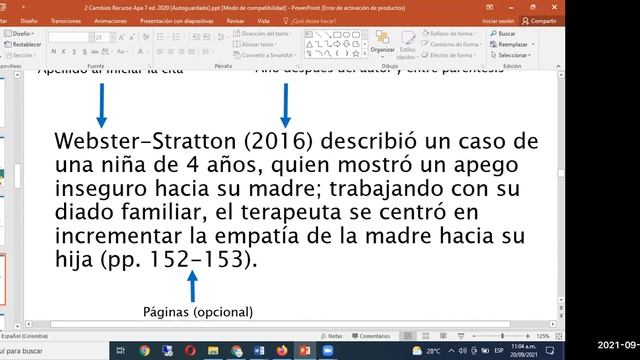
Task: Open the Comentarios comments pane
Action: (371, 336)
